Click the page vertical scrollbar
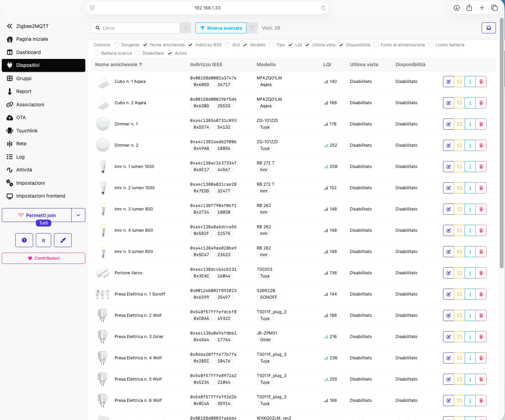Image resolution: width=505 pixels, height=420 pixels. pyautogui.click(x=502, y=143)
